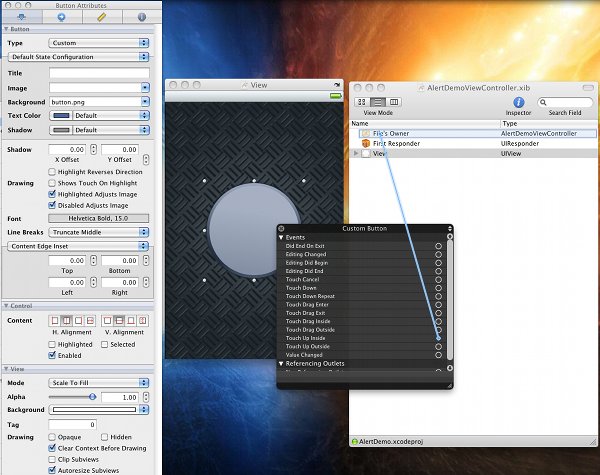Screen dimensions: 600x475
Task: Switch to icon view mode
Action: (361, 102)
